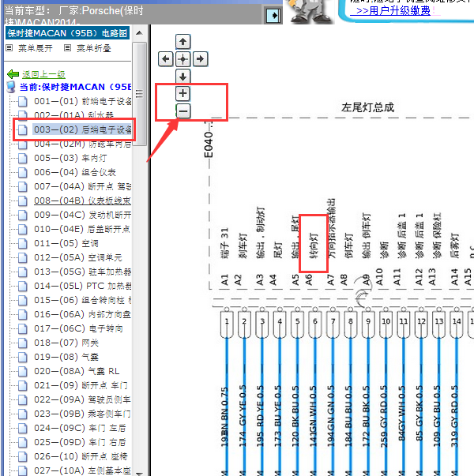Open tree item 010—(04E) 后盖断开点
The image size is (474, 476).
82,229
